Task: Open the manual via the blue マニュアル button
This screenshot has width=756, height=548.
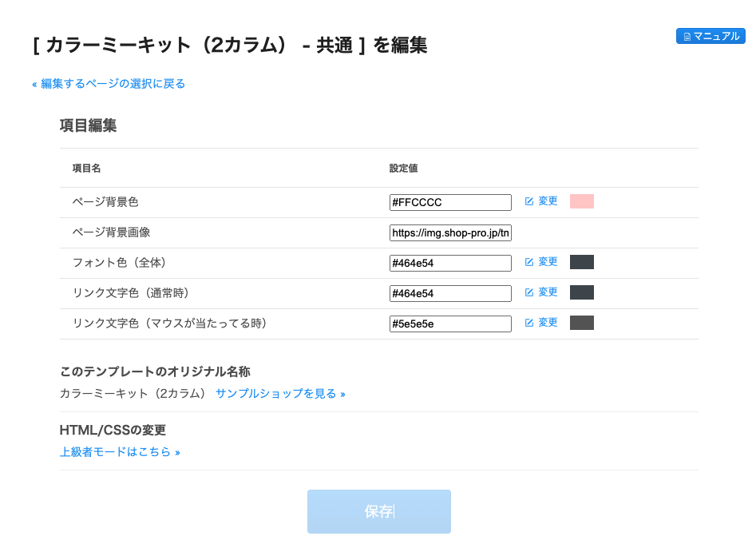Action: (x=710, y=36)
